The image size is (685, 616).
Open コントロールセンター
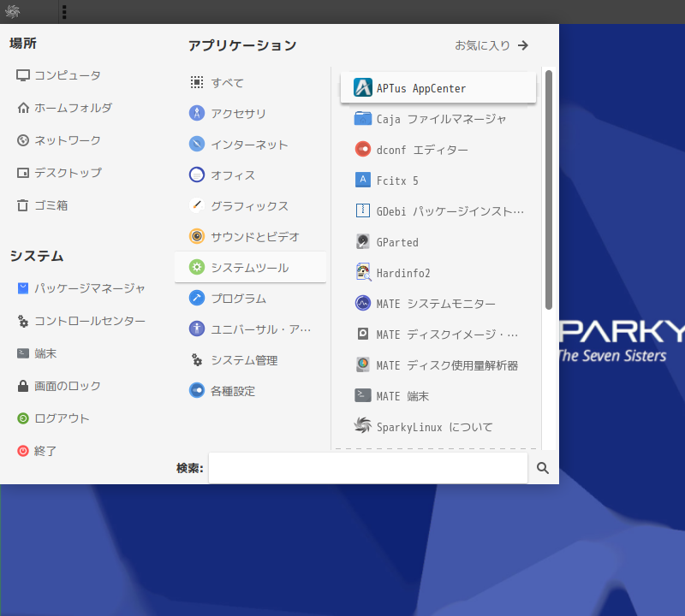click(x=81, y=321)
